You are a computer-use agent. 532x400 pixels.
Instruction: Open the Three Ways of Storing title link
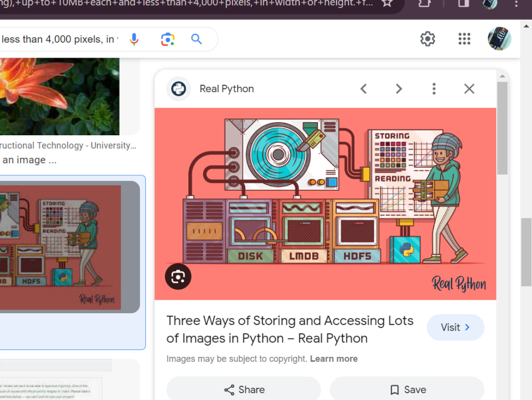[x=290, y=329]
